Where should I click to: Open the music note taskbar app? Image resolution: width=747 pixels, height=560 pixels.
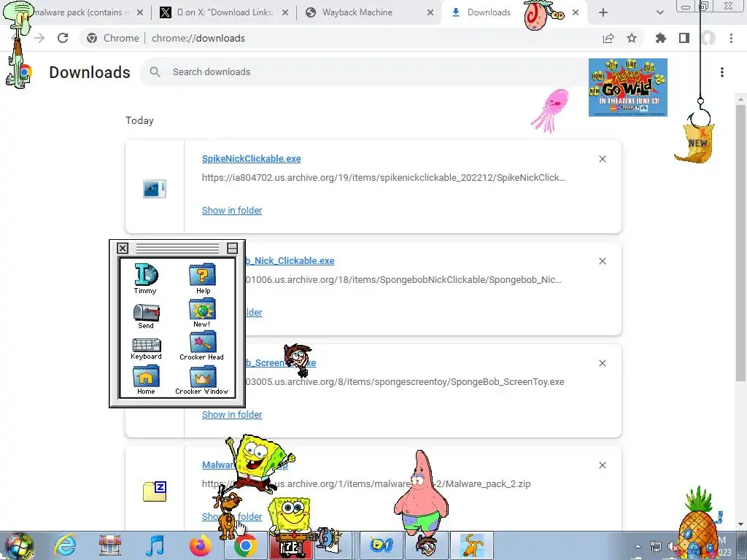155,545
